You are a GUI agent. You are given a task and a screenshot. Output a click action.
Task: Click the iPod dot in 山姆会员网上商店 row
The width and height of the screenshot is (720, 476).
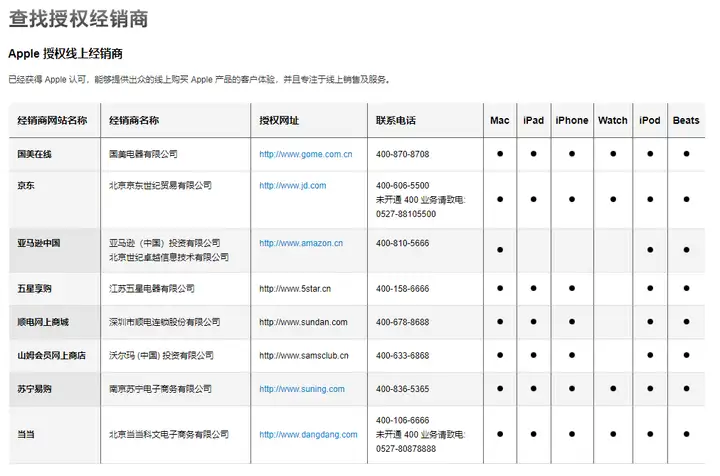pyautogui.click(x=650, y=355)
